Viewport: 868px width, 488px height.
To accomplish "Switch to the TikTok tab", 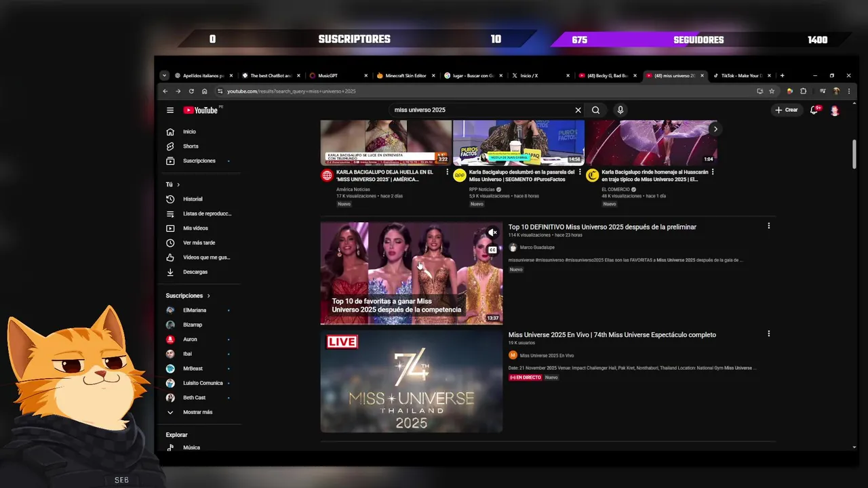I will pyautogui.click(x=742, y=76).
